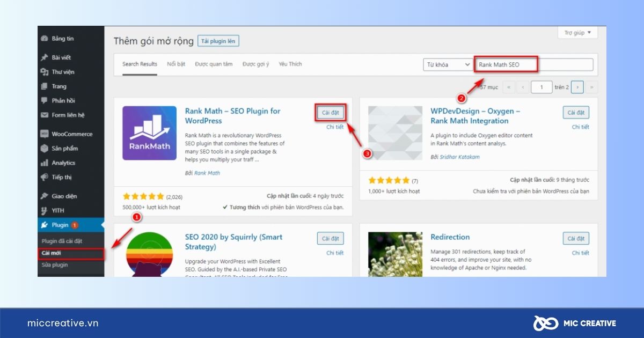This screenshot has width=644, height=338.
Task: Click the SEO 2020 Squirrly plugin thumbnail
Action: coord(149,254)
